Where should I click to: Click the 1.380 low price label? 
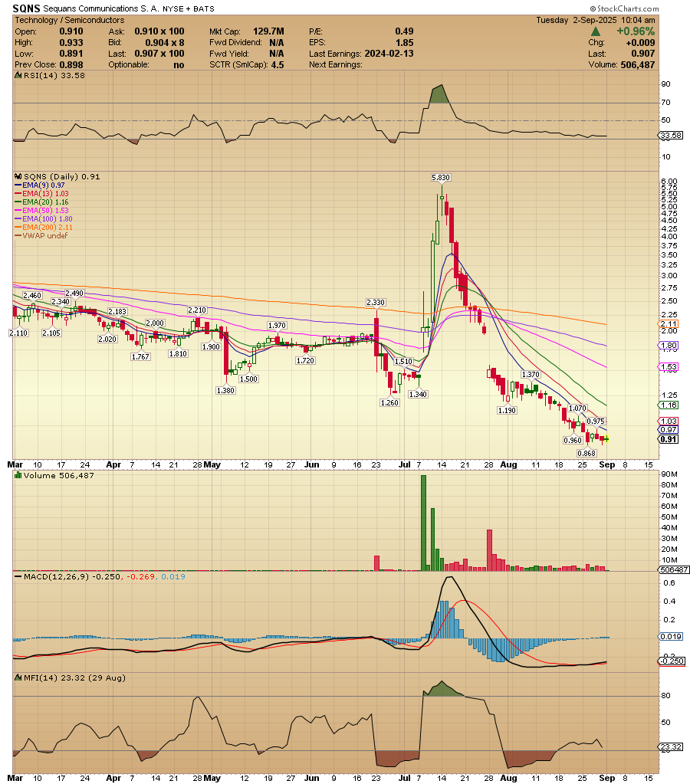coord(225,391)
